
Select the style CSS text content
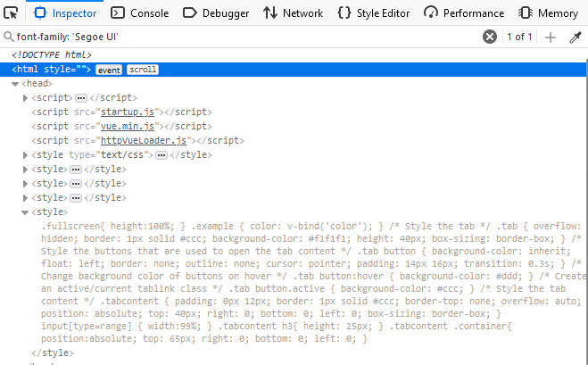(x=313, y=283)
